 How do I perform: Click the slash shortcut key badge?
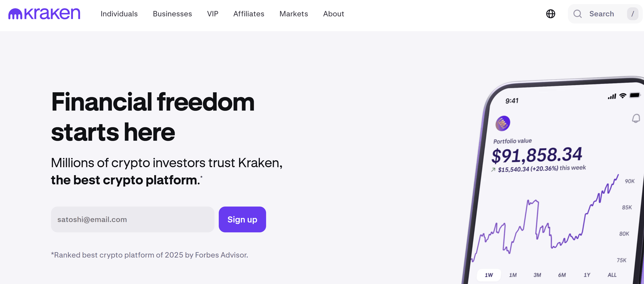click(x=632, y=14)
